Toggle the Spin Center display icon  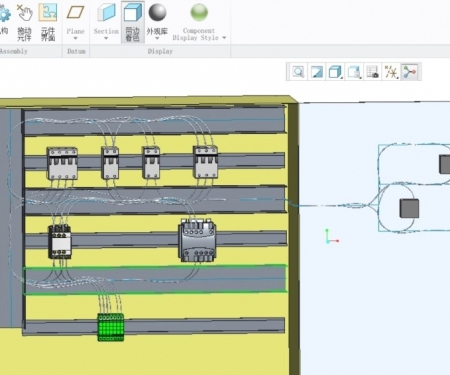410,72
